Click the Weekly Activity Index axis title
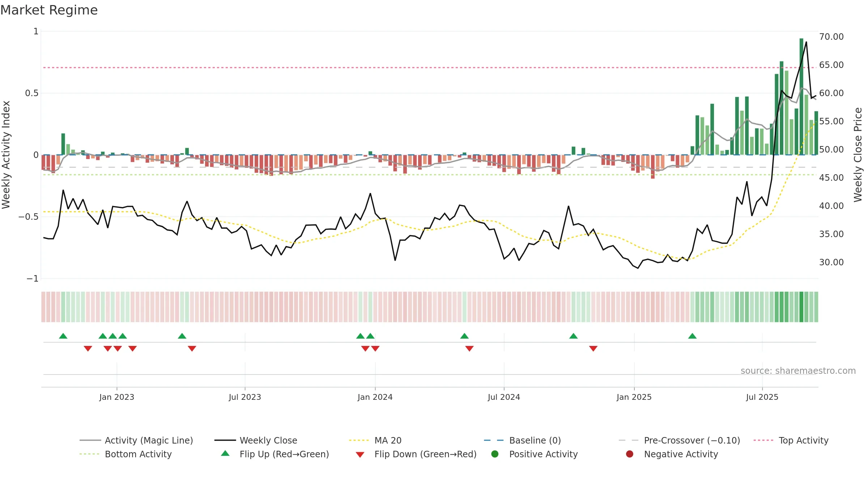868x488 pixels. coord(6,155)
